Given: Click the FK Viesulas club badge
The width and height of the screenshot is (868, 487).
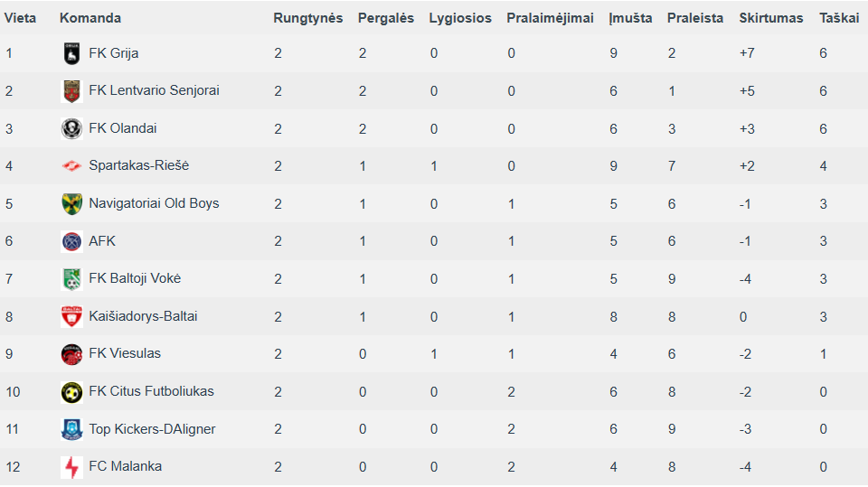Looking at the screenshot, I should [71, 354].
